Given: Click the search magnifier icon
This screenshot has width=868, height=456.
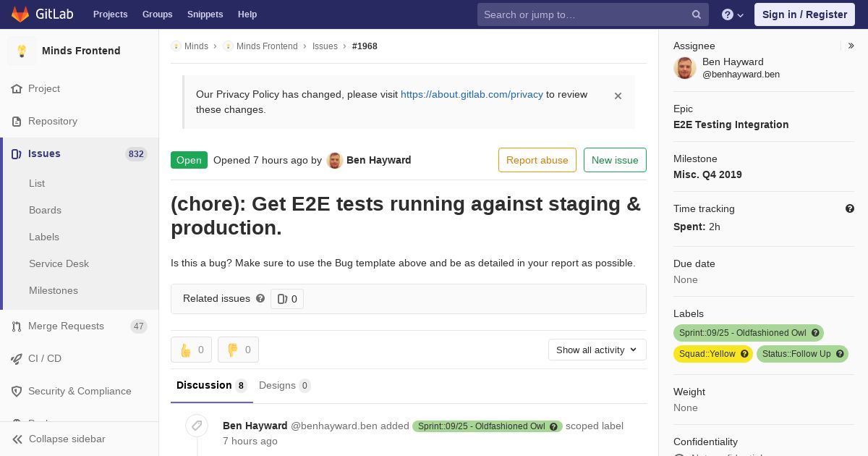Looking at the screenshot, I should pos(697,14).
